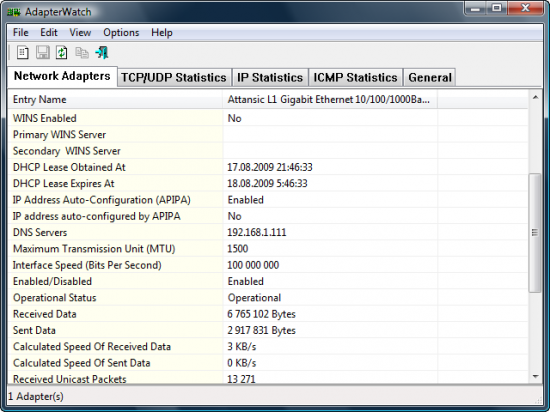Click the value Operational
This screenshot has height=412, width=550.
click(254, 298)
